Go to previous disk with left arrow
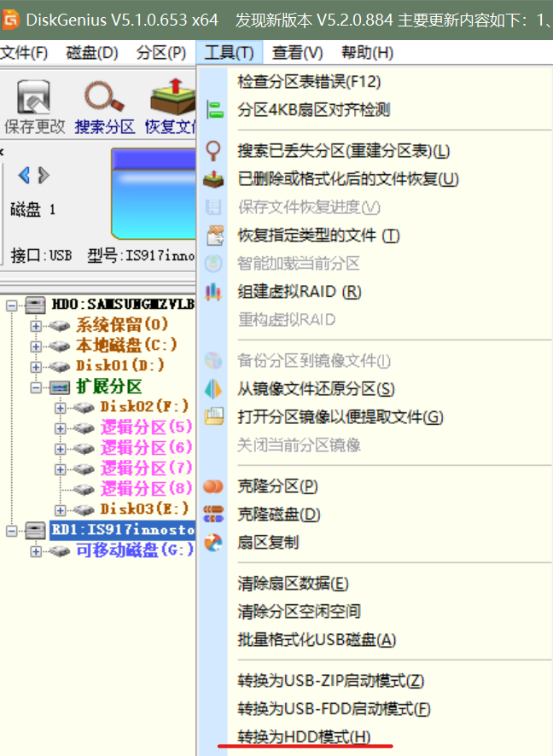Viewport: 553px width, 756px height. pyautogui.click(x=24, y=175)
